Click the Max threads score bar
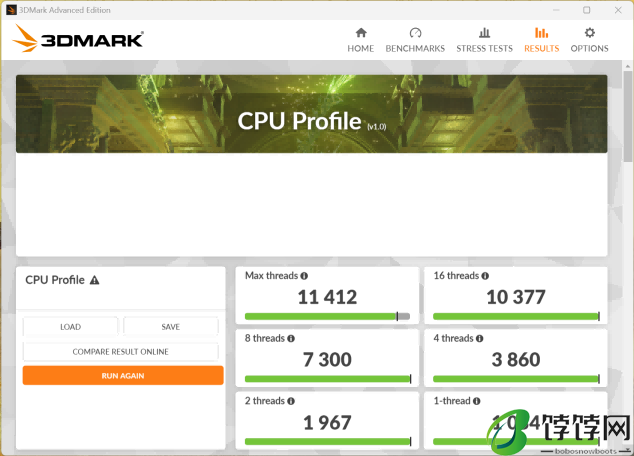 pyautogui.click(x=328, y=316)
